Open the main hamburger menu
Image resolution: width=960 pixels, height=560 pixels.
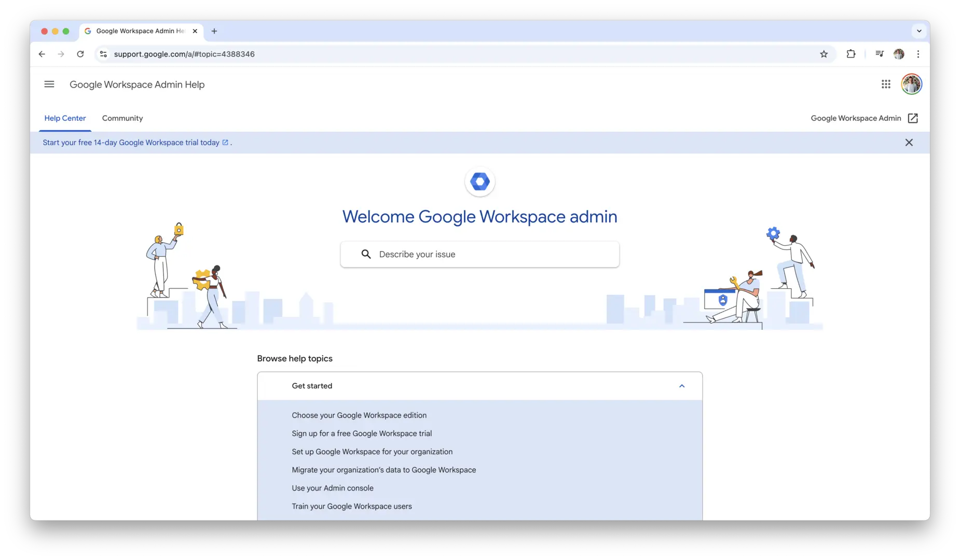(x=49, y=84)
